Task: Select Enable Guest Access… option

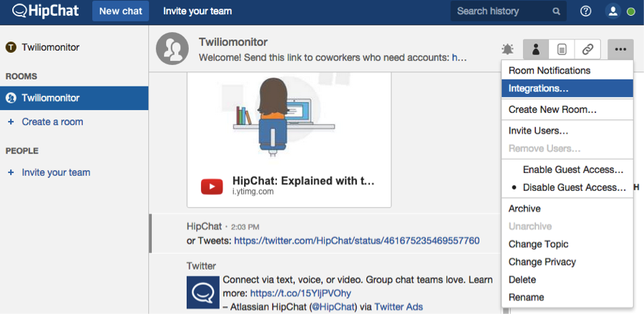Action: [x=567, y=170]
